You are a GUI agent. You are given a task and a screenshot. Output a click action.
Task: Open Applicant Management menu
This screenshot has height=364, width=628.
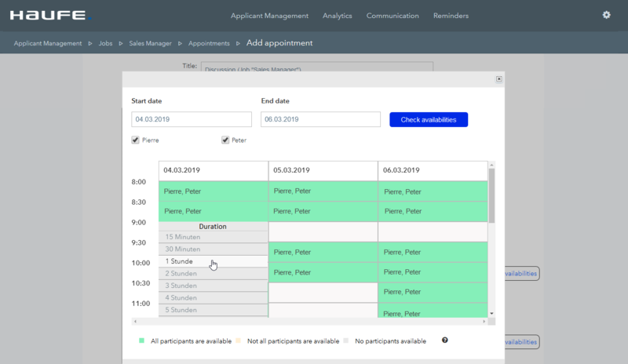pyautogui.click(x=269, y=16)
